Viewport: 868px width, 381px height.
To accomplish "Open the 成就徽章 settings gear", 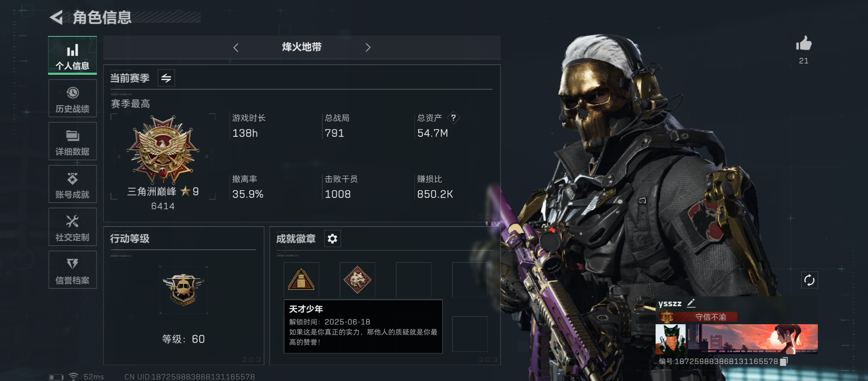I will pyautogui.click(x=332, y=239).
